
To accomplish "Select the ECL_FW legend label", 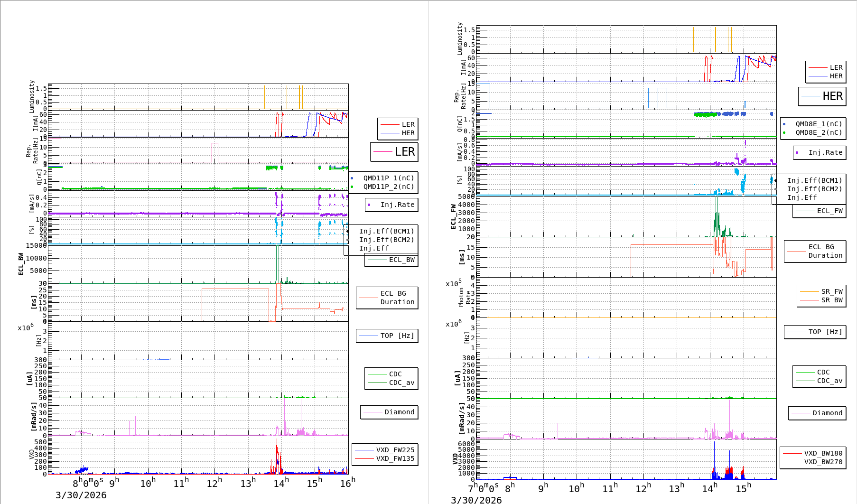I will click(x=829, y=211).
